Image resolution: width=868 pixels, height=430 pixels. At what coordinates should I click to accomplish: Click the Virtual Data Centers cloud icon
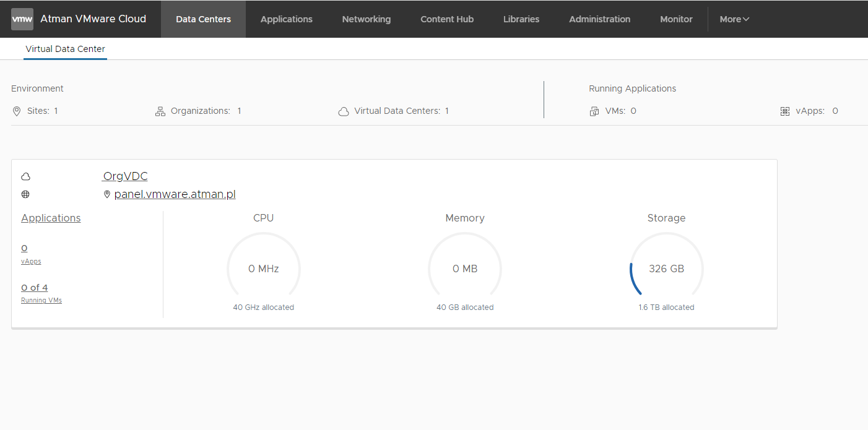pyautogui.click(x=344, y=111)
